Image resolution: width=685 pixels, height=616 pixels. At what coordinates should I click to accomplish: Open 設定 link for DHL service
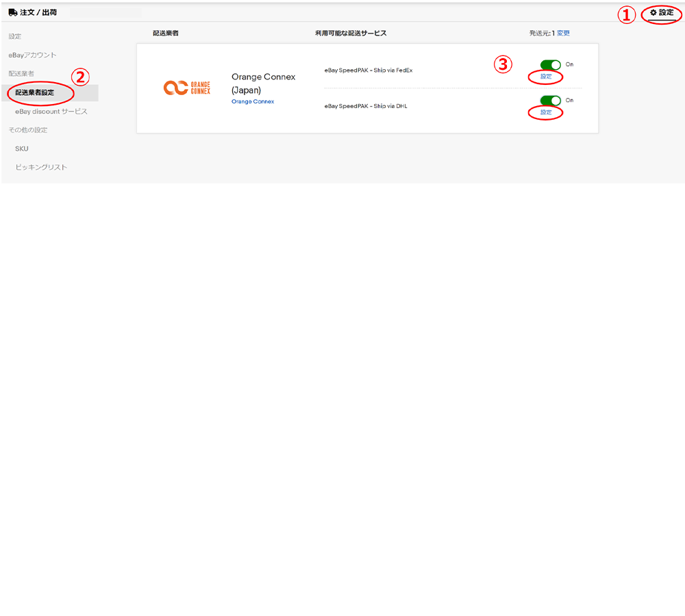pos(546,112)
